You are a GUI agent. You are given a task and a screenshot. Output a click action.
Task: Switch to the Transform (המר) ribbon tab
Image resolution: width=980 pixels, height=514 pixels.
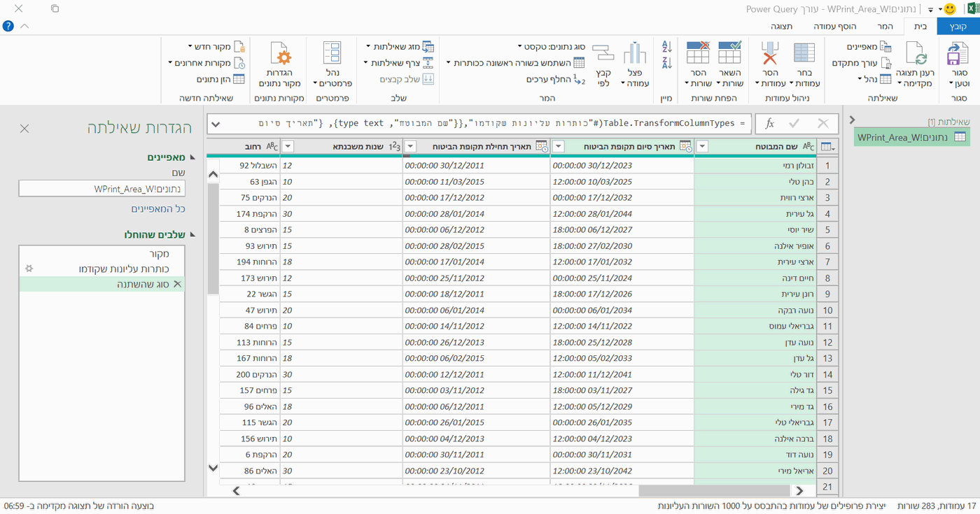click(885, 27)
